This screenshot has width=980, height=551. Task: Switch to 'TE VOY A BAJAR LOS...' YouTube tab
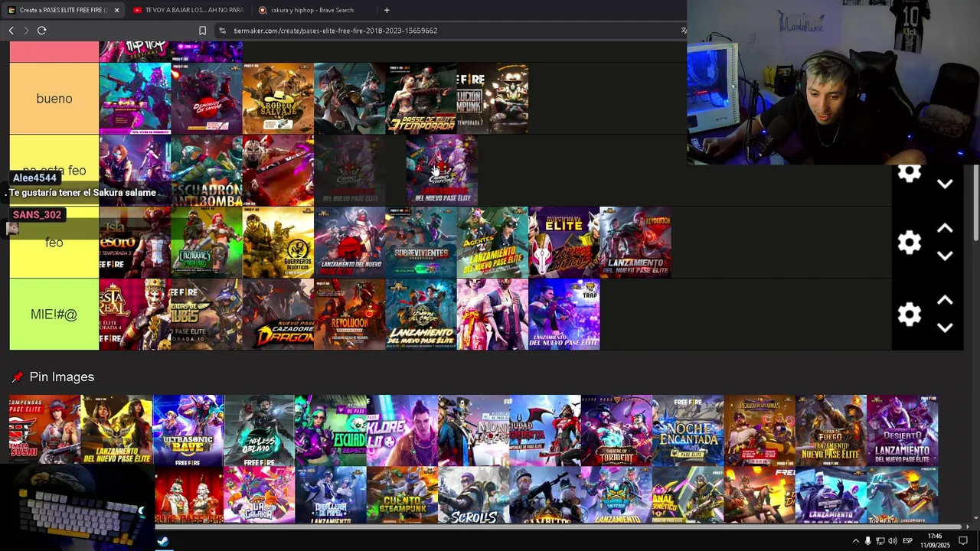[188, 10]
